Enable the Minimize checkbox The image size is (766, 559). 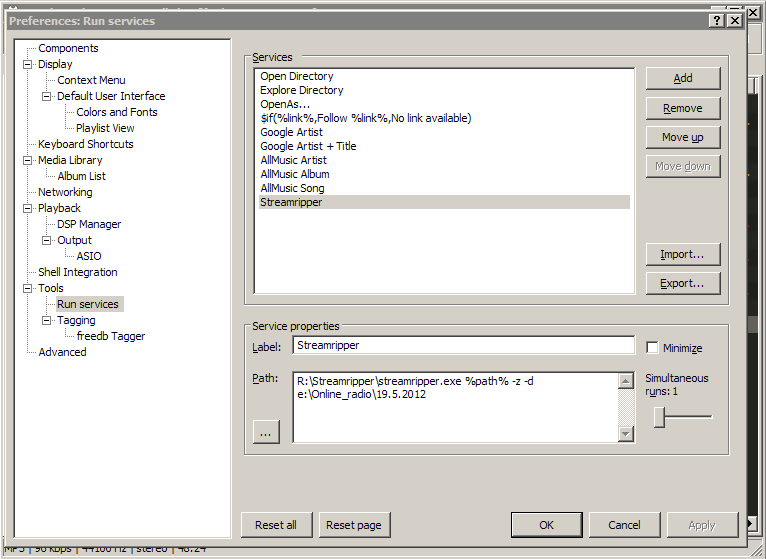653,347
